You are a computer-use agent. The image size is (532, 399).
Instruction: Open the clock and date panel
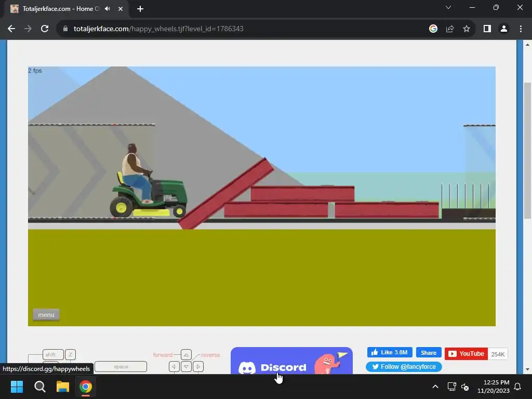click(494, 387)
